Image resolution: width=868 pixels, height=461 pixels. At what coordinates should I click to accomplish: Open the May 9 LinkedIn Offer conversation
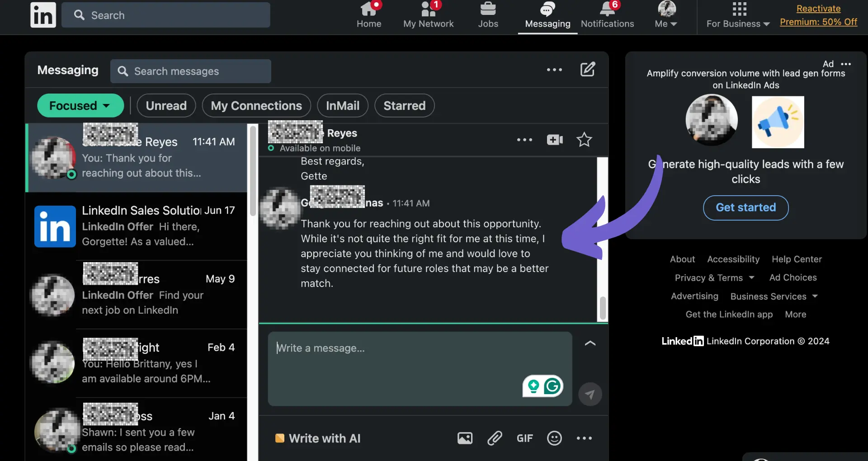[137, 295]
